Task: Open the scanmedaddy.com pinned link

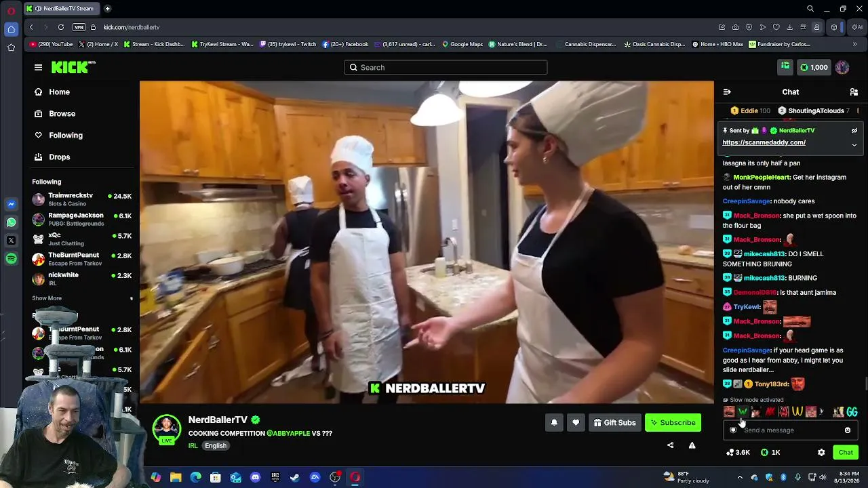Action: (x=764, y=142)
